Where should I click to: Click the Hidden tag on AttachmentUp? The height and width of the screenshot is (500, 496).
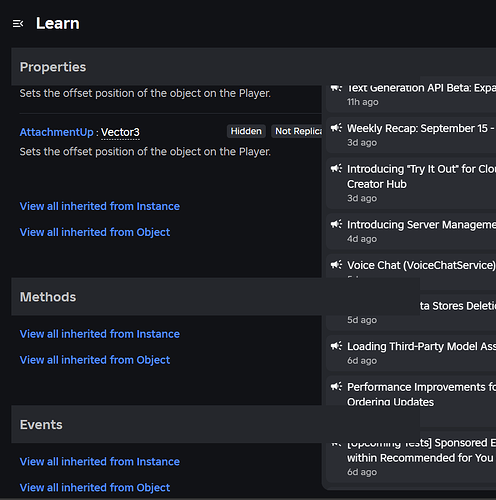pyautogui.click(x=246, y=131)
